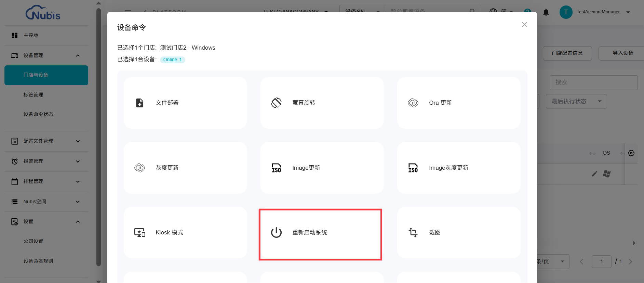Click the sidebar vertical scrollbar

click(x=98, y=137)
